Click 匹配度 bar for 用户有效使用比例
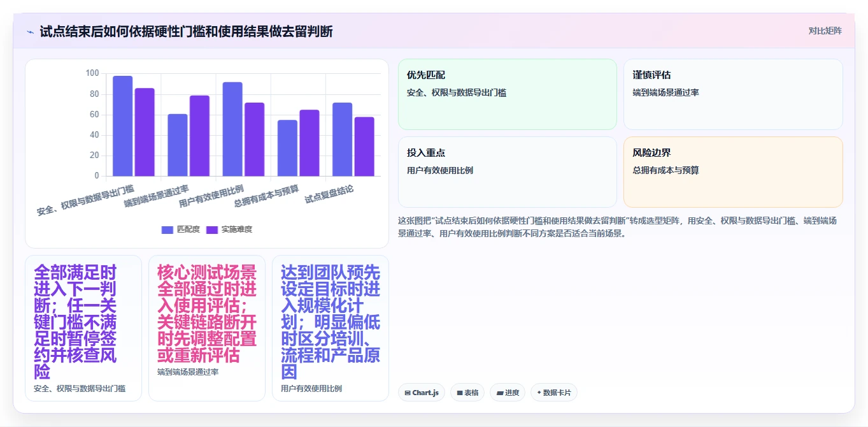The height and width of the screenshot is (427, 868). 232,129
